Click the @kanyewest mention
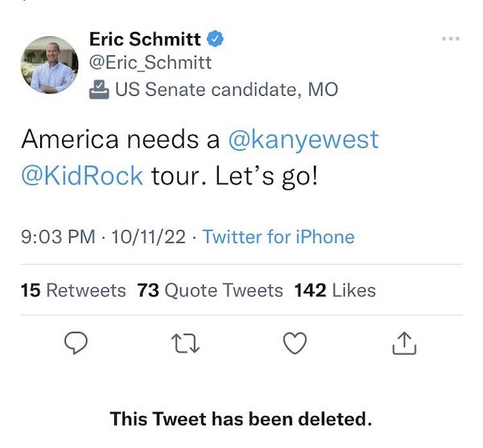 pos(303,139)
